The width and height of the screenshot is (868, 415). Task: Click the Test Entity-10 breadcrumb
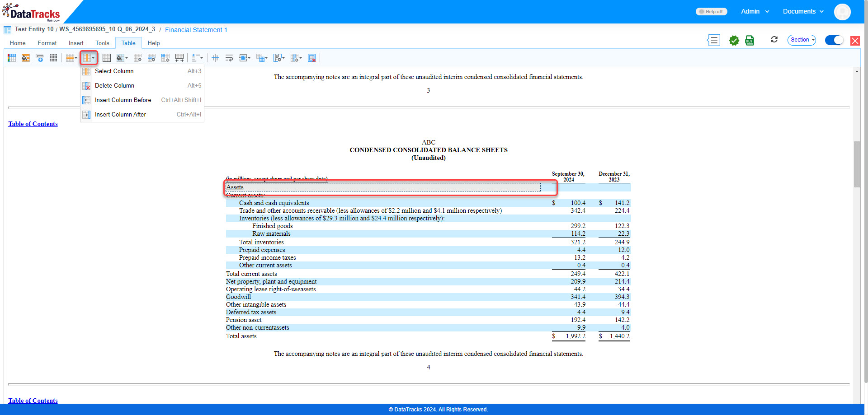tap(34, 29)
